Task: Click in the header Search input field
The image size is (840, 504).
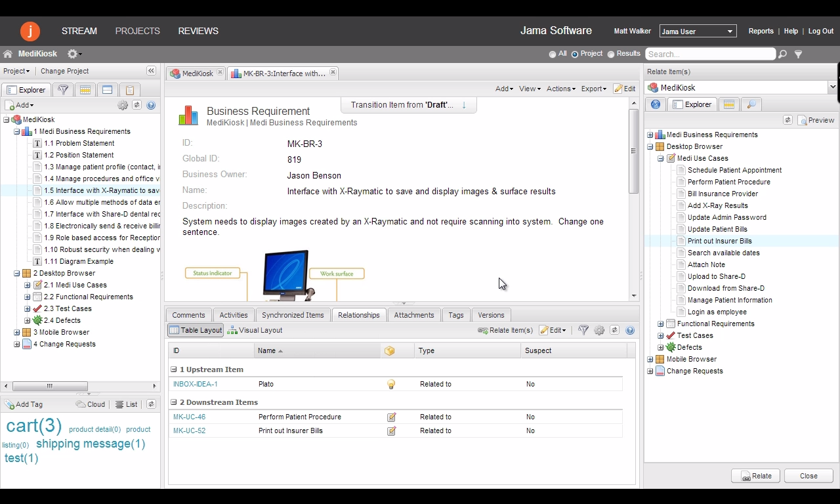Action: (x=710, y=54)
